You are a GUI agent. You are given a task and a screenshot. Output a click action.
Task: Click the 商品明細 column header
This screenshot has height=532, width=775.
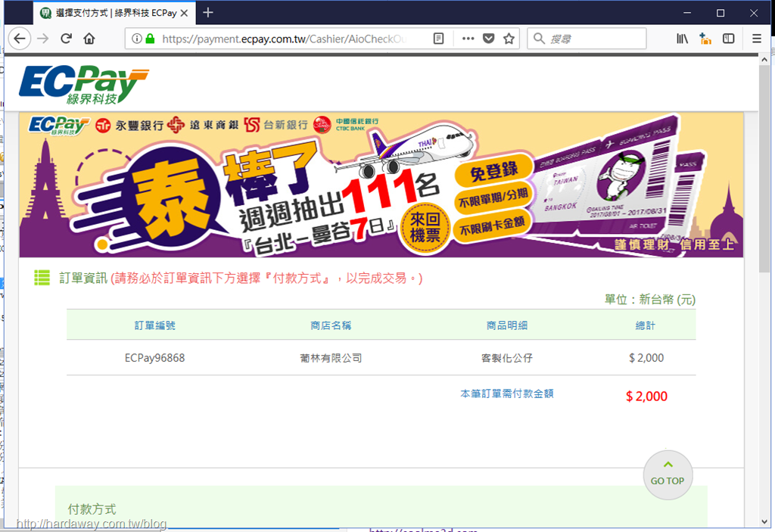click(x=506, y=325)
